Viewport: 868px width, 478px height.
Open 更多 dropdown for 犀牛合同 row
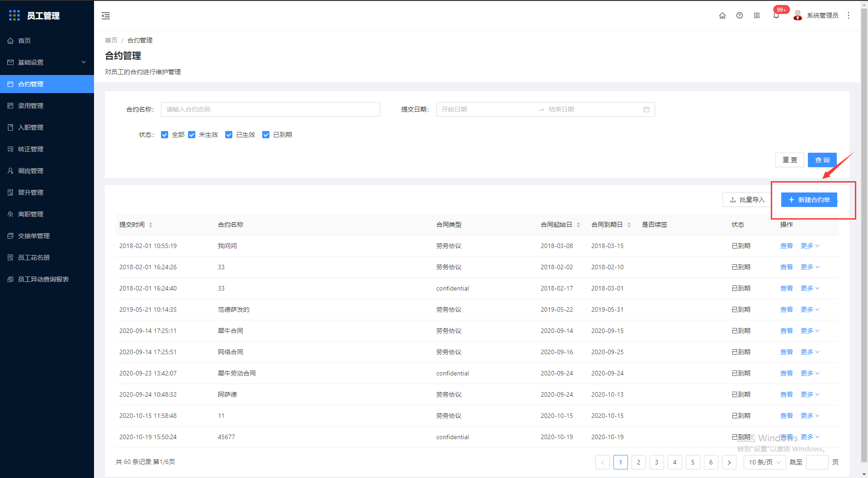810,331
